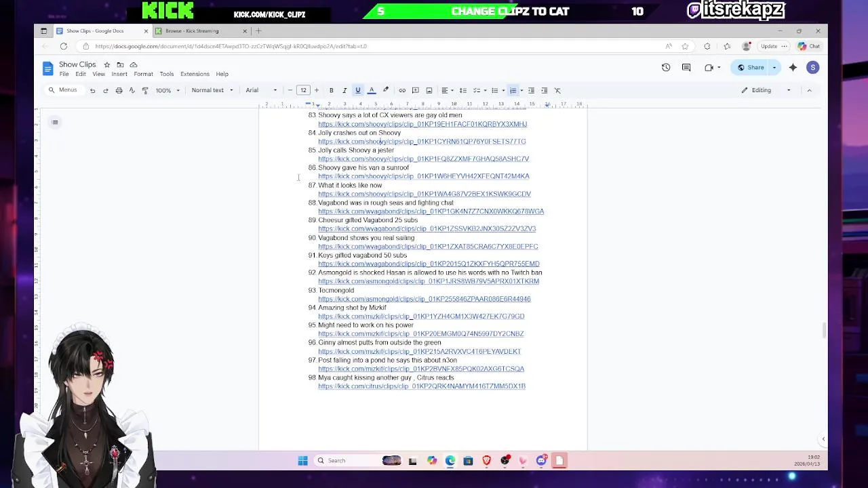Open version history clock icon
The image size is (868, 488).
pos(666,67)
